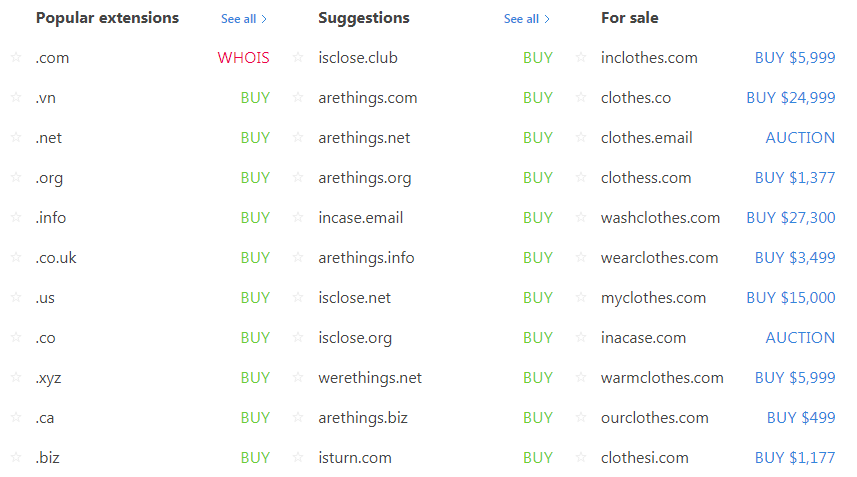The width and height of the screenshot is (857, 477).
Task: Expand Suggestions via See all
Action: tap(527, 19)
